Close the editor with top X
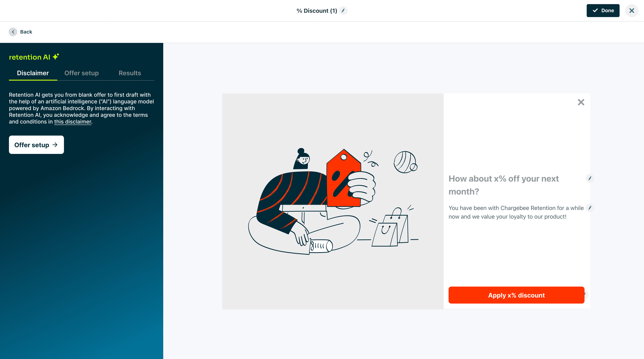Screen dimensions: 644x359 631,11
